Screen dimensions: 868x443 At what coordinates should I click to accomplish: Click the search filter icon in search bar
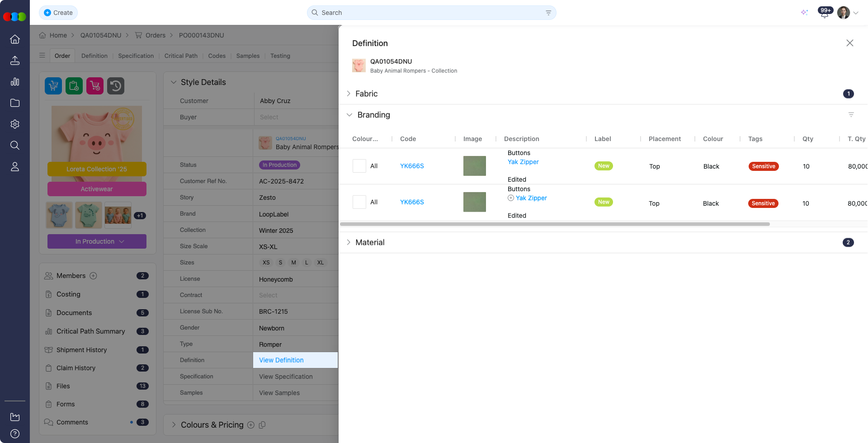(x=548, y=13)
